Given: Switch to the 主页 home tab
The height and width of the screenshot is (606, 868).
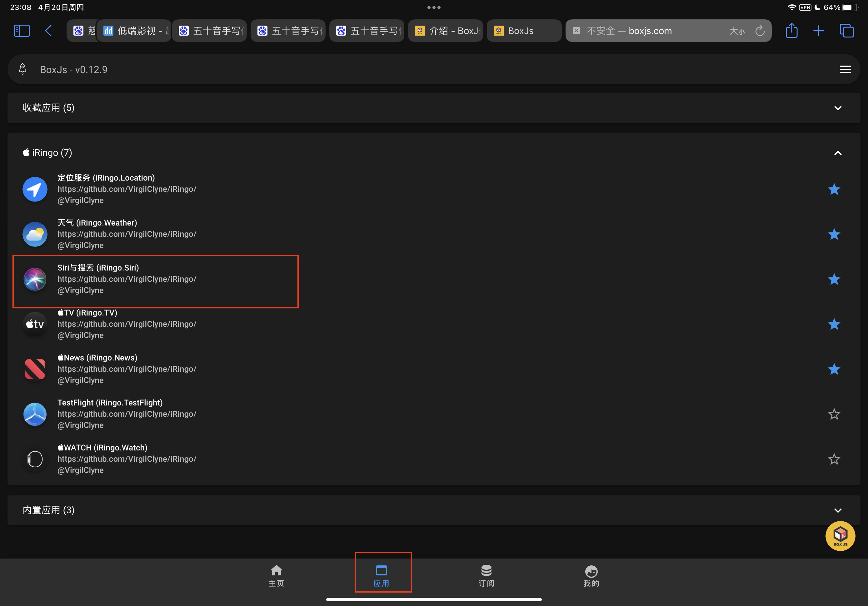Looking at the screenshot, I should click(x=276, y=576).
